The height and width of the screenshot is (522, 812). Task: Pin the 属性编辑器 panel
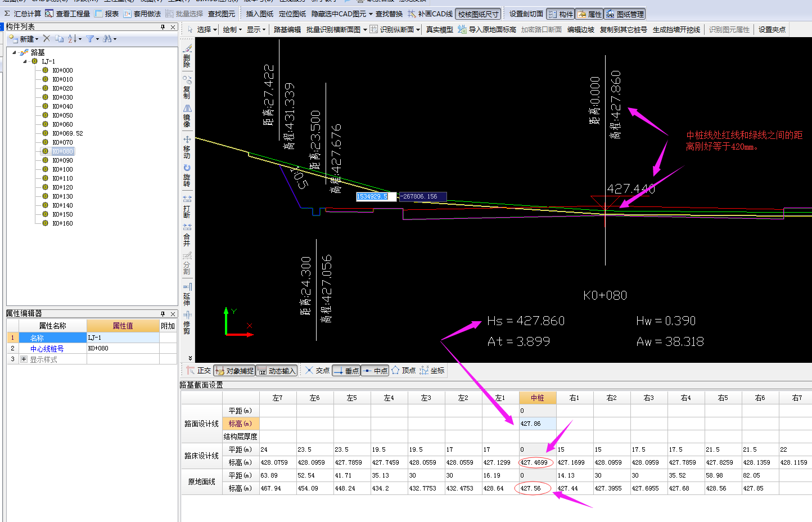(x=163, y=314)
